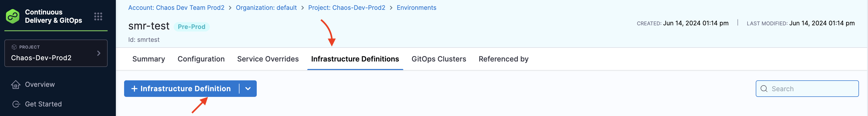Follow the Organization: default breadcrumb link

266,8
